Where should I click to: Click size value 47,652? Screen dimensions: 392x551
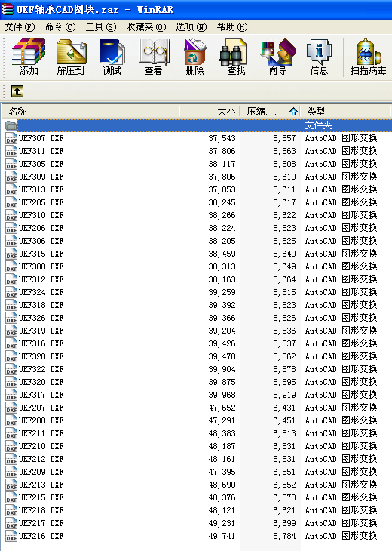pyautogui.click(x=222, y=408)
